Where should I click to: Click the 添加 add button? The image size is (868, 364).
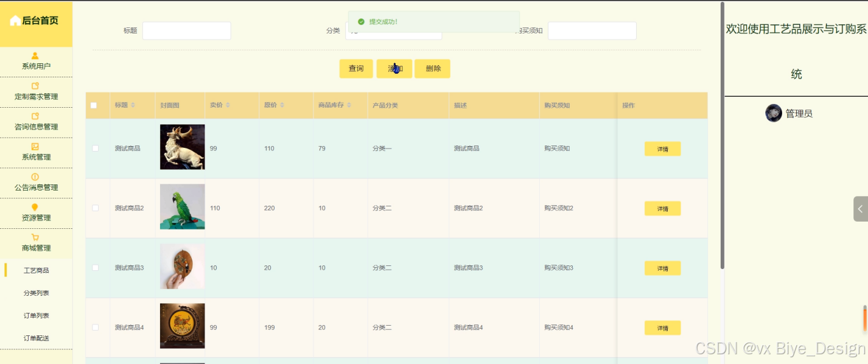coord(394,69)
